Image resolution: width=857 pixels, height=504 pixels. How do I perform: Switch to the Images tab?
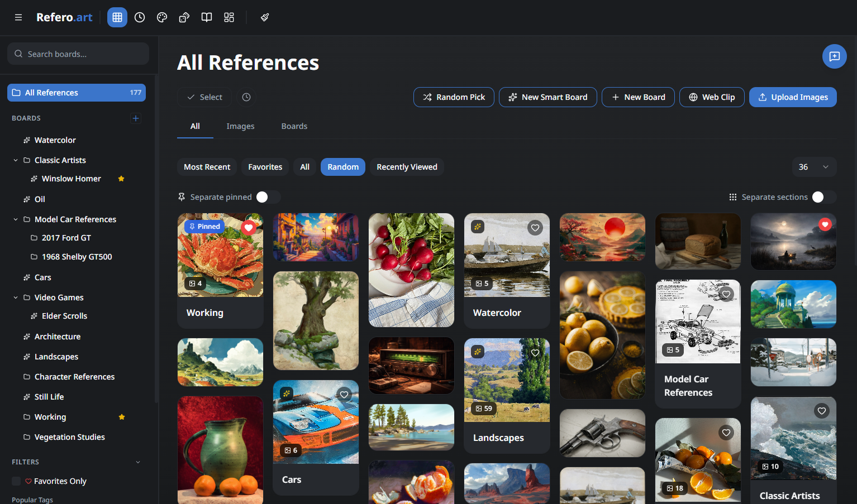pos(240,126)
